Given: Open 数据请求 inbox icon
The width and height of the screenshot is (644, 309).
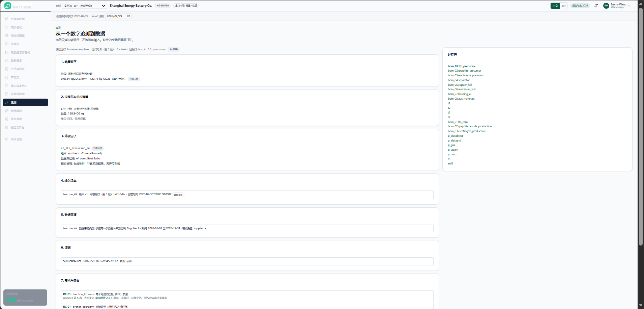Looking at the screenshot, I should (7, 61).
